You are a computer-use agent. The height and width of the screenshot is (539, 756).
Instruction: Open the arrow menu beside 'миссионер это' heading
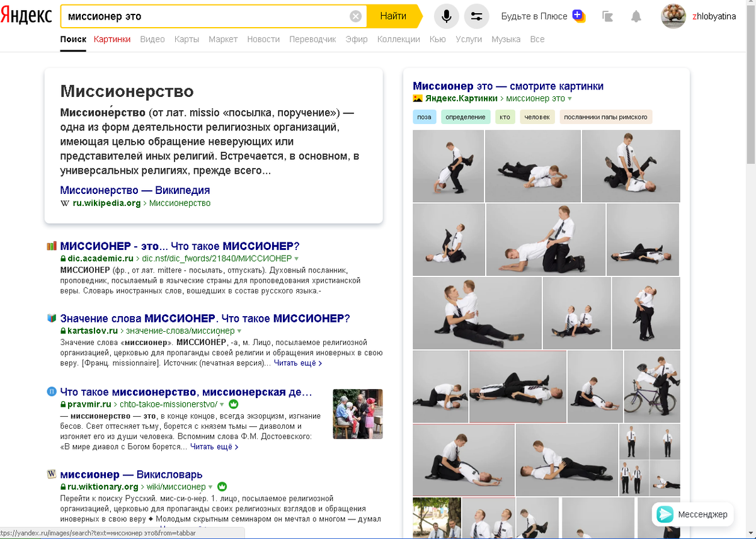click(571, 99)
